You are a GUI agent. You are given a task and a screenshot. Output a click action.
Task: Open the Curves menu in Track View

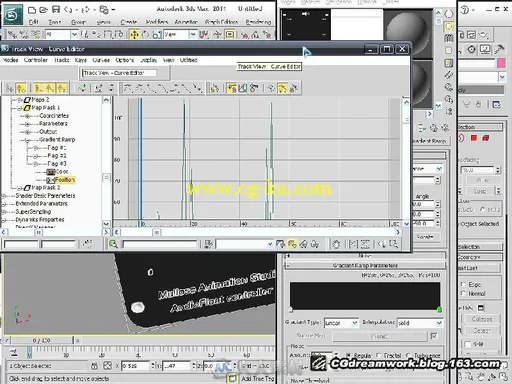point(101,60)
